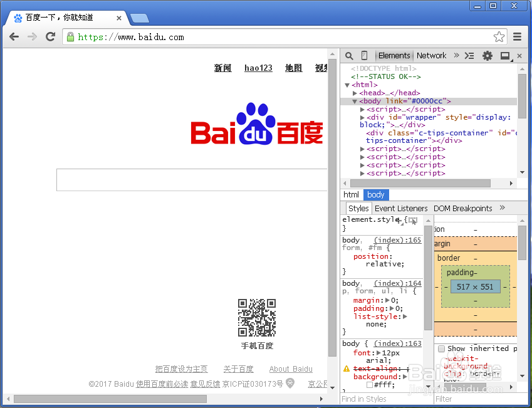This screenshot has width=532, height=408.
Task: Click the mobile Baidu QR code
Action: [257, 318]
